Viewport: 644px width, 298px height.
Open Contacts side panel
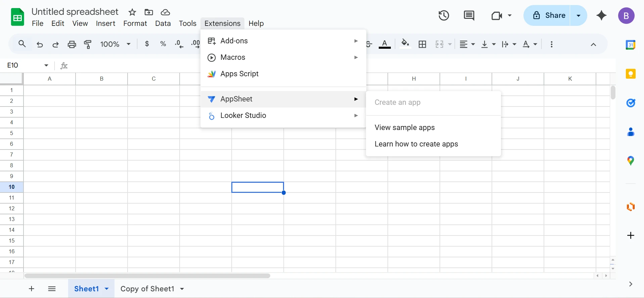[631, 132]
